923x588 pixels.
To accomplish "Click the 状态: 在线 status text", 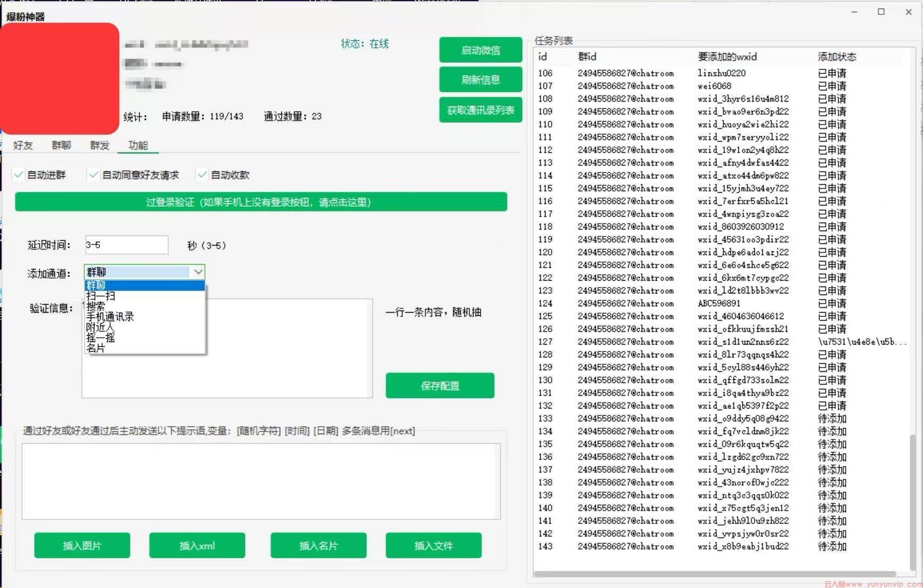I will tap(365, 44).
